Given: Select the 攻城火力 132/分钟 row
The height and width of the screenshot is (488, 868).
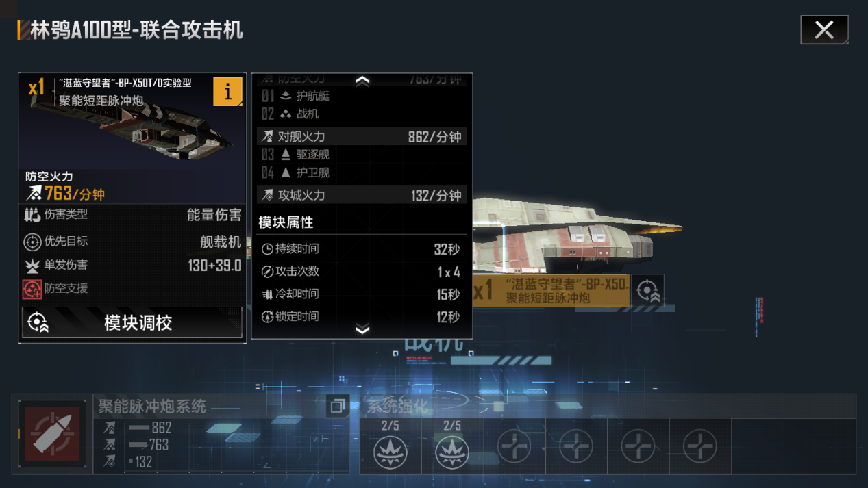Looking at the screenshot, I should click(362, 196).
